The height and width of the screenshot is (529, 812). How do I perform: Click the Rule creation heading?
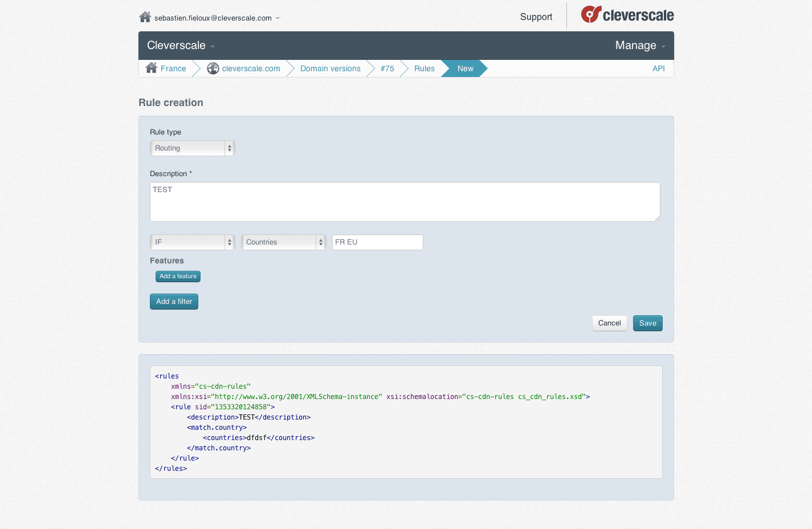pyautogui.click(x=171, y=103)
